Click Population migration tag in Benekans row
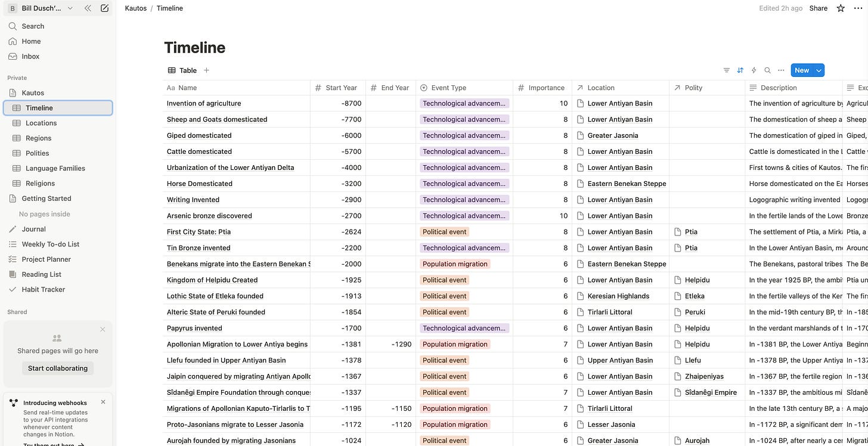The image size is (868, 446). pyautogui.click(x=455, y=264)
